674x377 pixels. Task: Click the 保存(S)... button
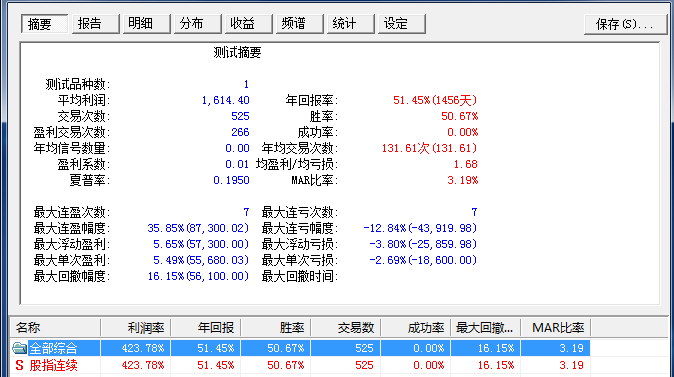coord(625,24)
